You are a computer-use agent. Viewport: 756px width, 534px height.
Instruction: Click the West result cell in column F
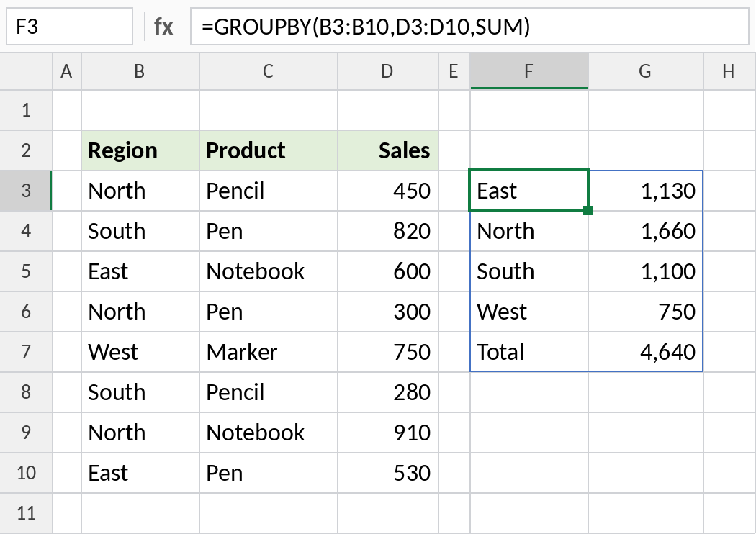529,312
